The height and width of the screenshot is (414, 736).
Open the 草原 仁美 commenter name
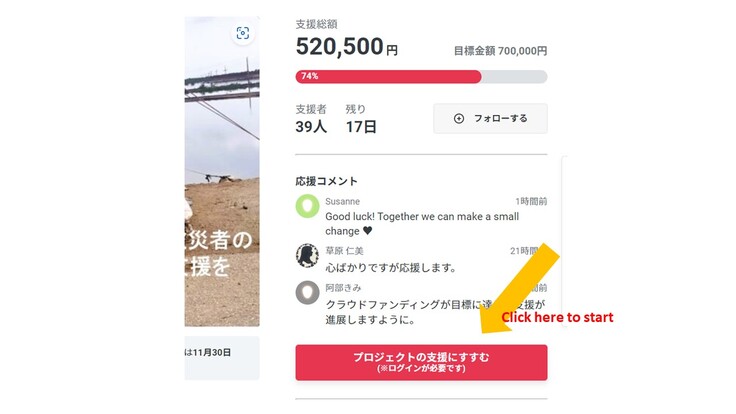(x=345, y=250)
